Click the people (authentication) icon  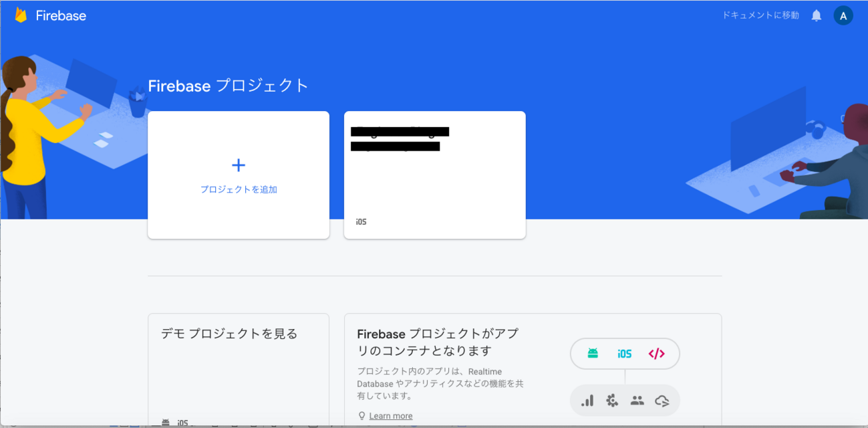(637, 400)
